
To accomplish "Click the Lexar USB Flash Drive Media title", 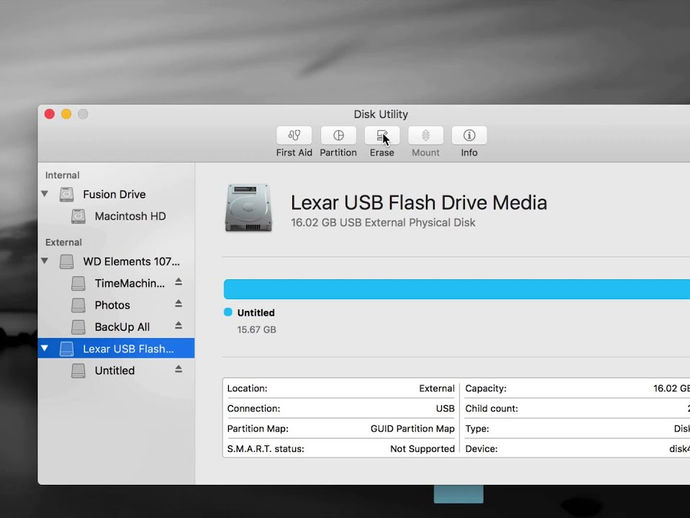I will pos(418,203).
